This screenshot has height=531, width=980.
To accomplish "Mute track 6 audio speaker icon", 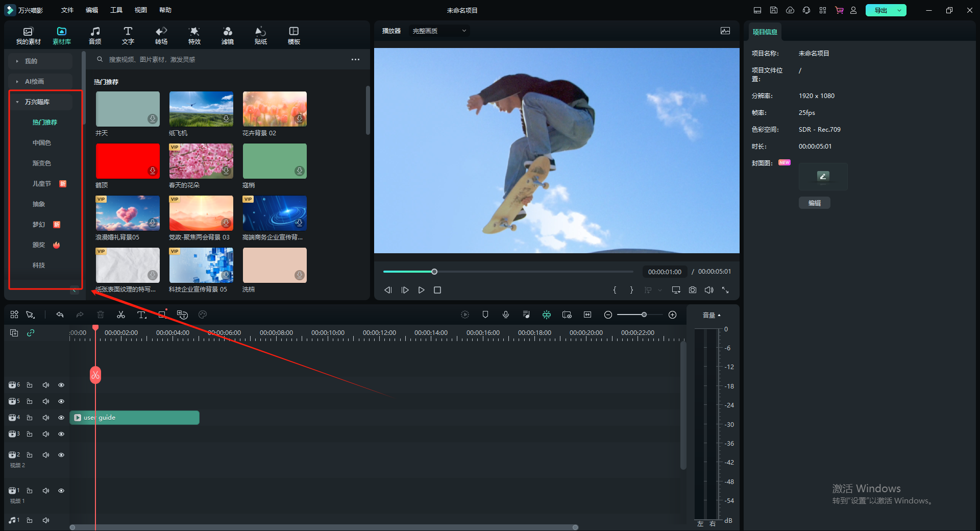I will 46,385.
